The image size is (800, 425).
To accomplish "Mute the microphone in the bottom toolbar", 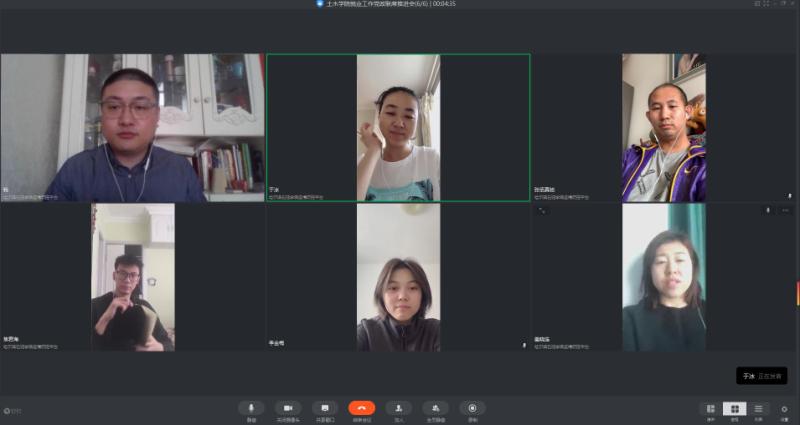I will click(x=251, y=408).
